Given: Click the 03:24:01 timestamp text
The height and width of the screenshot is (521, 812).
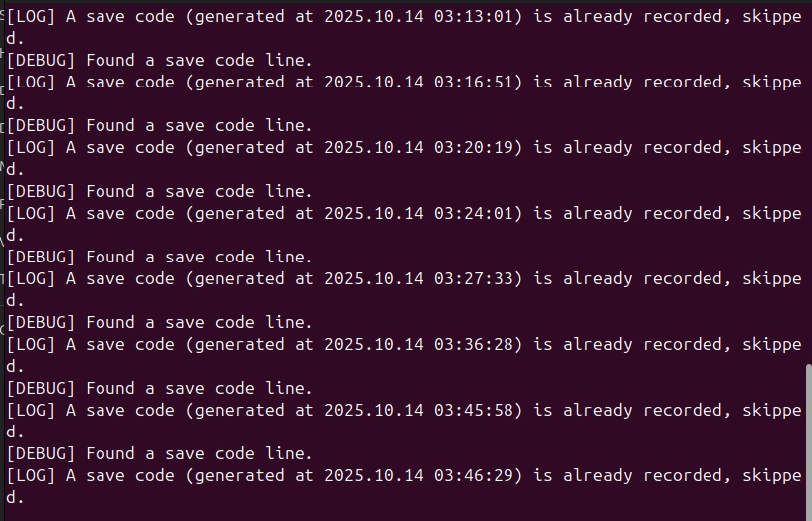Looking at the screenshot, I should click(473, 214).
